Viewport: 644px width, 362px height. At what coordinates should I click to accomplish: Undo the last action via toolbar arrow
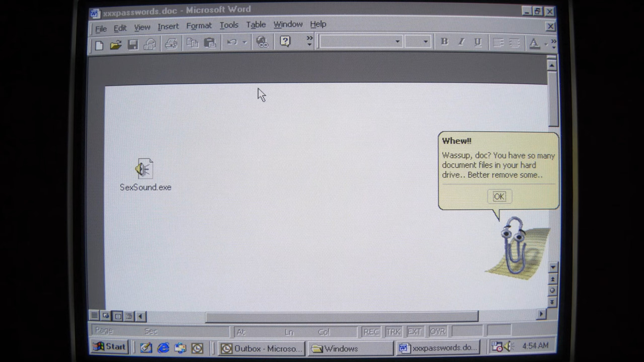[231, 43]
